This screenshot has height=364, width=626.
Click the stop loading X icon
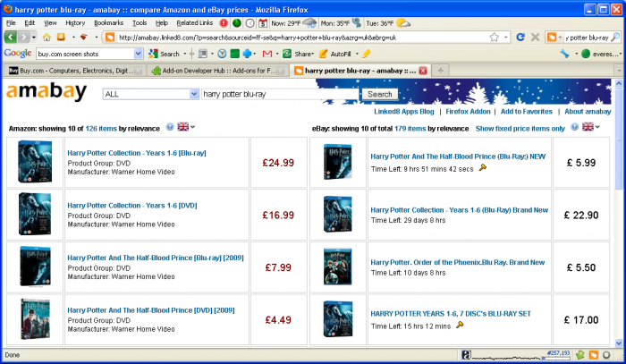pos(536,38)
